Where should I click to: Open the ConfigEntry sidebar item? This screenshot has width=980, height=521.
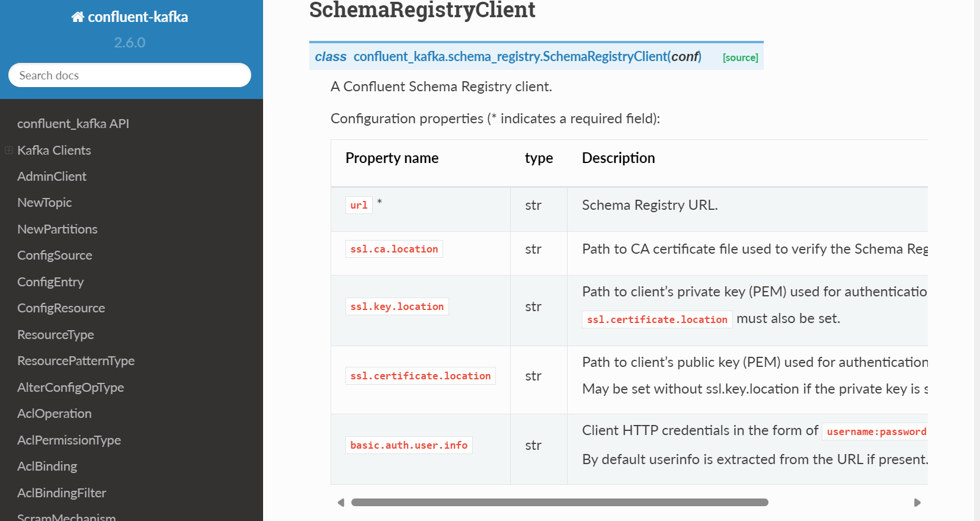(x=50, y=282)
